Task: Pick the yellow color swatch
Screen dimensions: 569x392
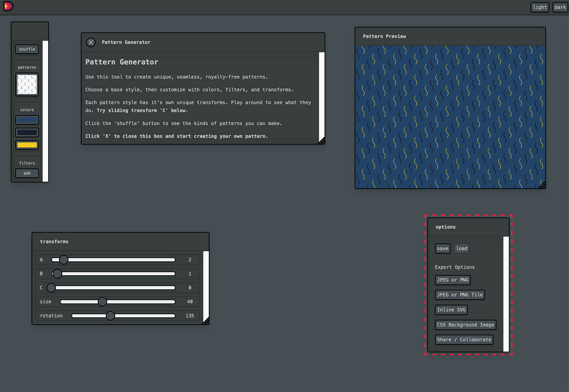Action: 27,145
